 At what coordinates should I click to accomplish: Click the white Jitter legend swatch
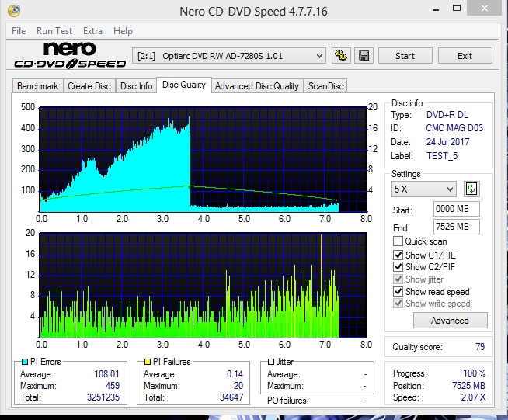coord(271,362)
